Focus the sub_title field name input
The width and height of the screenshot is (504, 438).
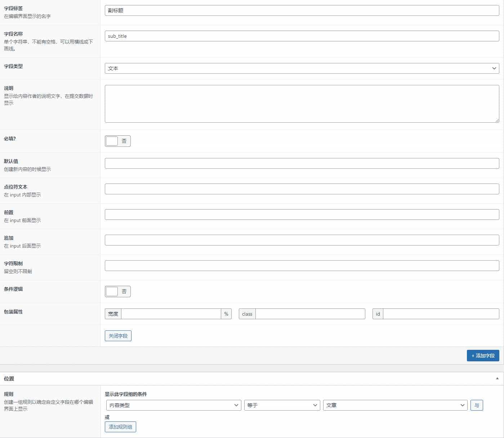point(302,36)
